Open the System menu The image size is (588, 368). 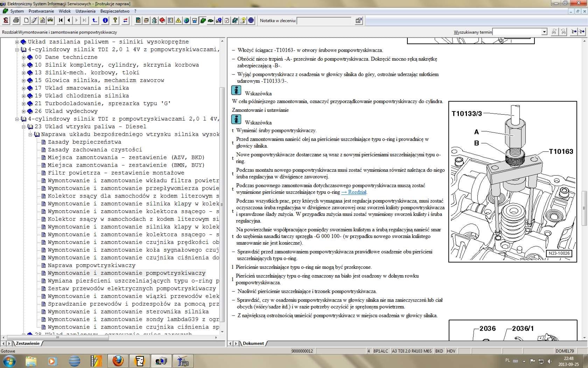[17, 11]
